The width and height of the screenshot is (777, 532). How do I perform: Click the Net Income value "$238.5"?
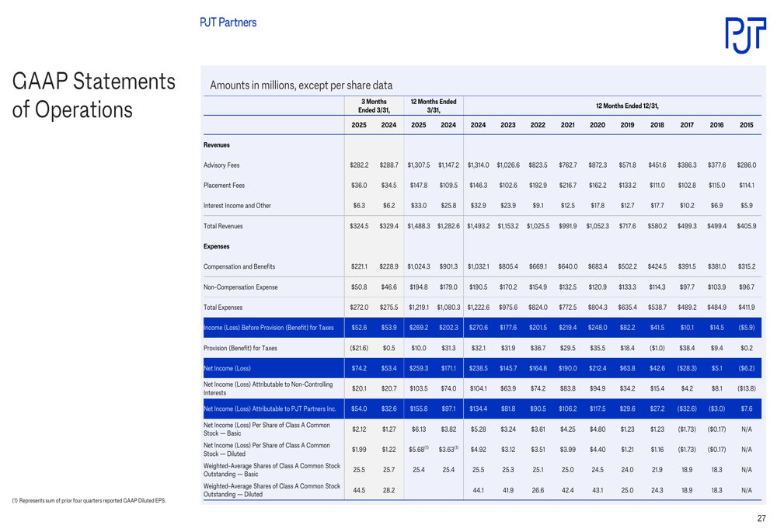coord(478,369)
